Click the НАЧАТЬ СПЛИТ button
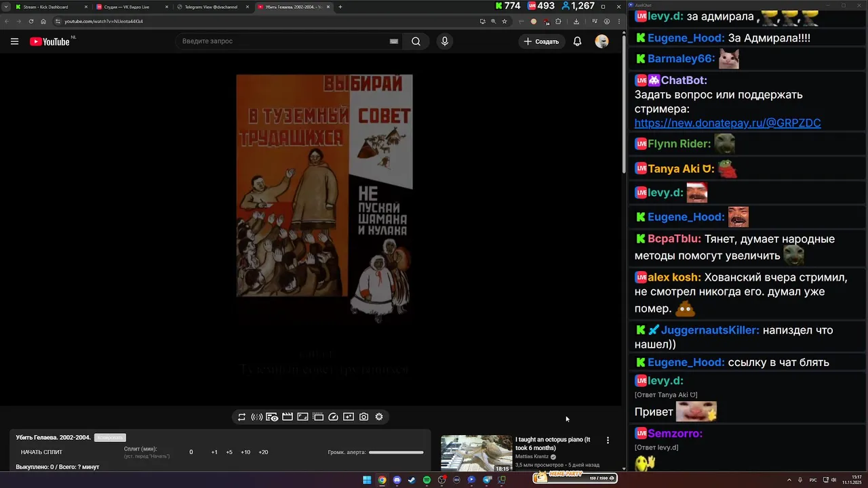Image resolution: width=868 pixels, height=488 pixels. coord(41,452)
